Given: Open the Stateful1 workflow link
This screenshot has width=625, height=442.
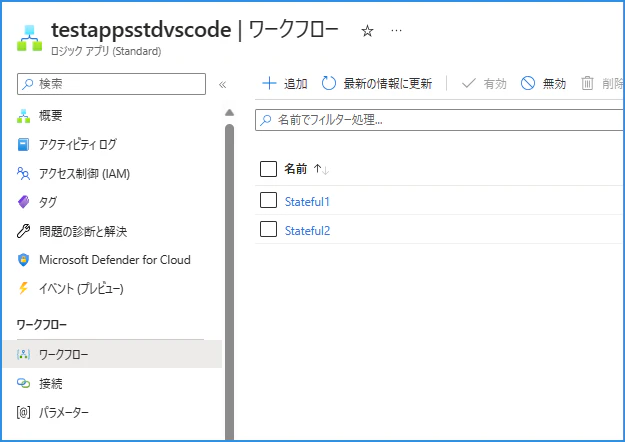Looking at the screenshot, I should [307, 202].
